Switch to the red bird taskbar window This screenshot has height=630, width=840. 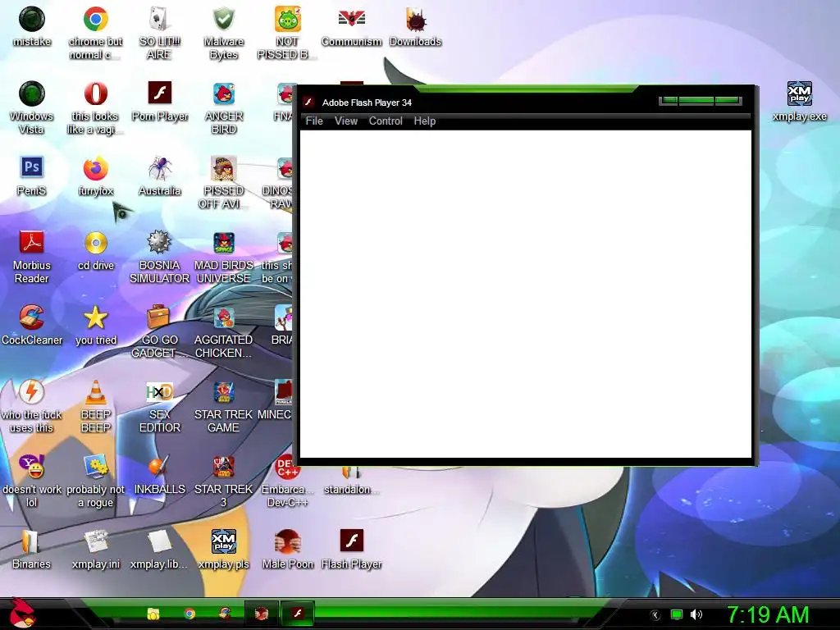pos(262,614)
